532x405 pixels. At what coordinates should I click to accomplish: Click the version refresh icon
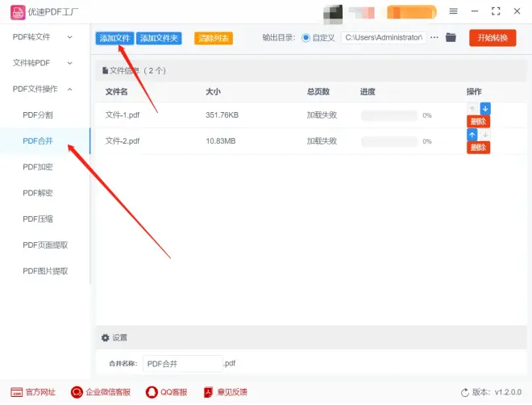(x=465, y=392)
